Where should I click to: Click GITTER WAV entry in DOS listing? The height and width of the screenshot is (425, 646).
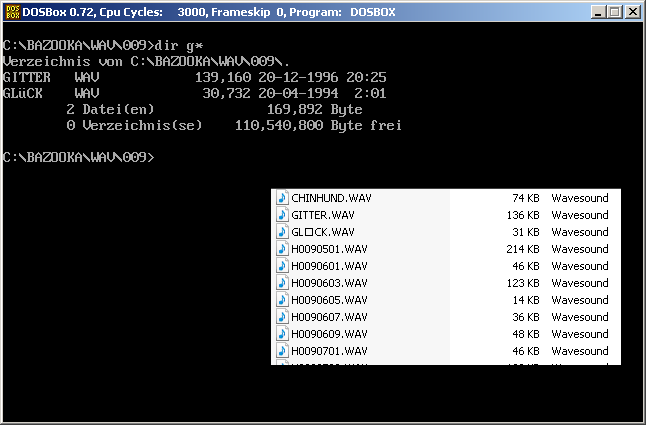51,77
